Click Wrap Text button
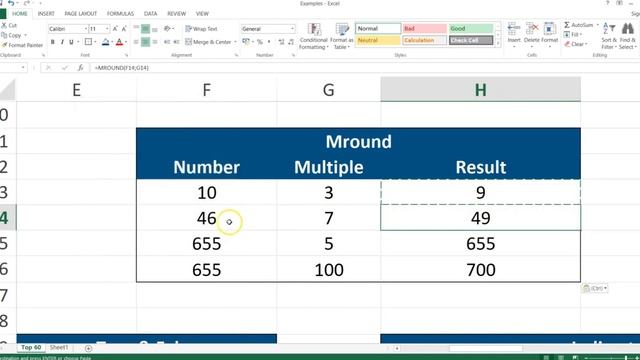Screen dimensions: 640x360 click(201, 29)
